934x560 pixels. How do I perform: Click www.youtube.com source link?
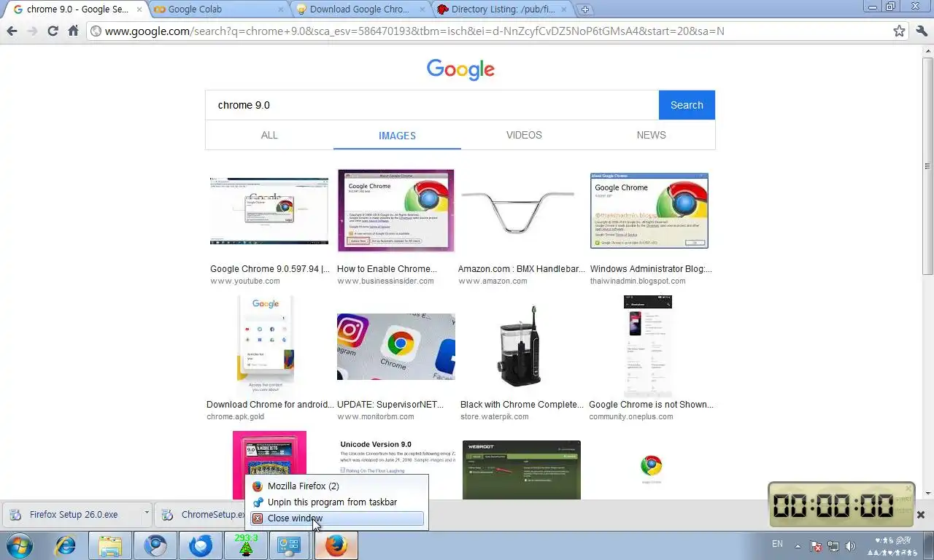[244, 281]
